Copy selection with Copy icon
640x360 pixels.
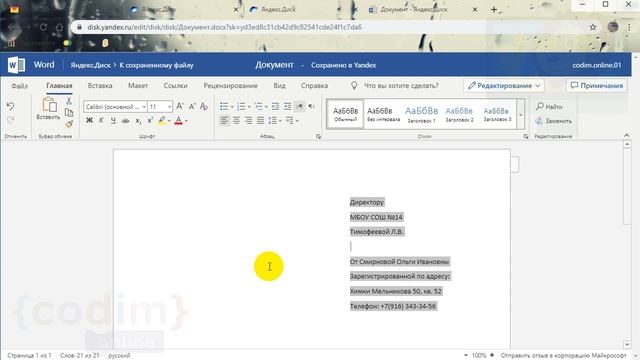(69, 113)
